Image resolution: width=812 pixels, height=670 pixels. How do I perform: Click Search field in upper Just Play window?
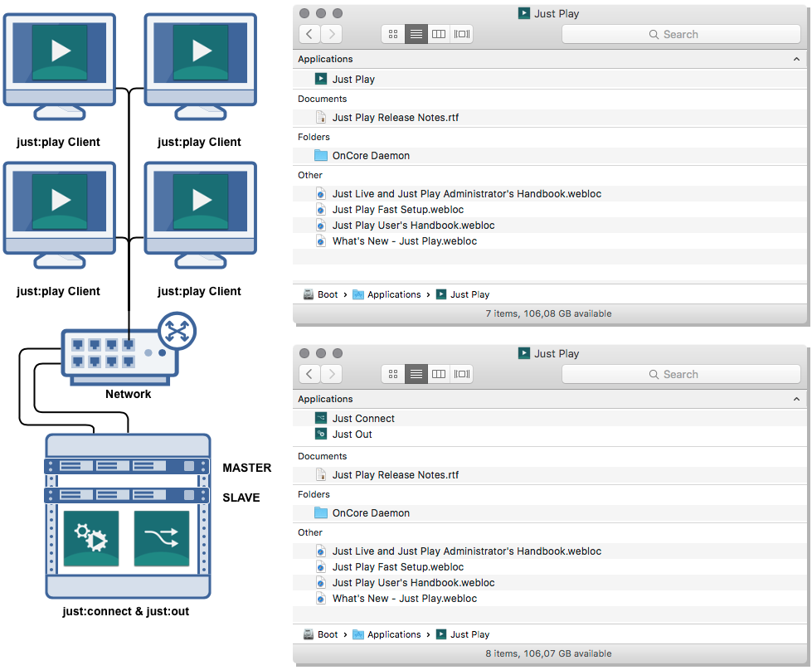pos(681,34)
